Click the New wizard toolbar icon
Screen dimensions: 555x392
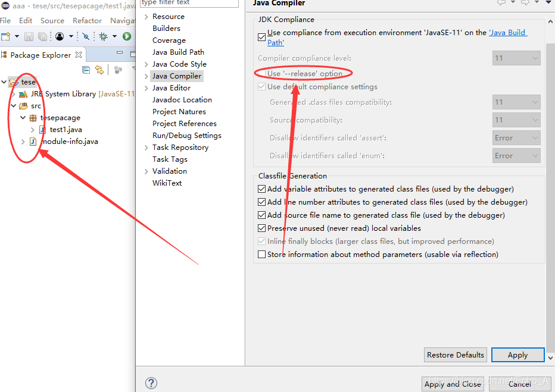[x=6, y=36]
